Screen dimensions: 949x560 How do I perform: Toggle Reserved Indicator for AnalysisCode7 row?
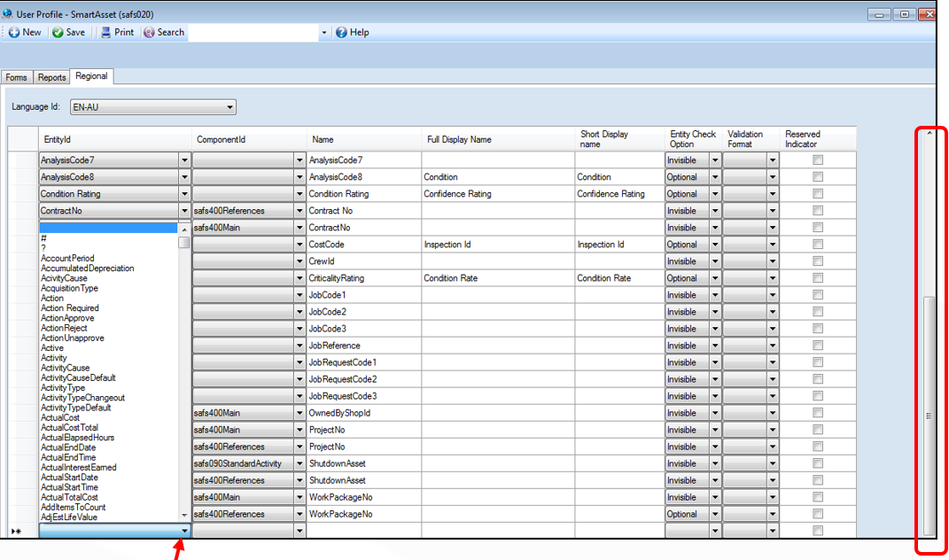tap(818, 159)
